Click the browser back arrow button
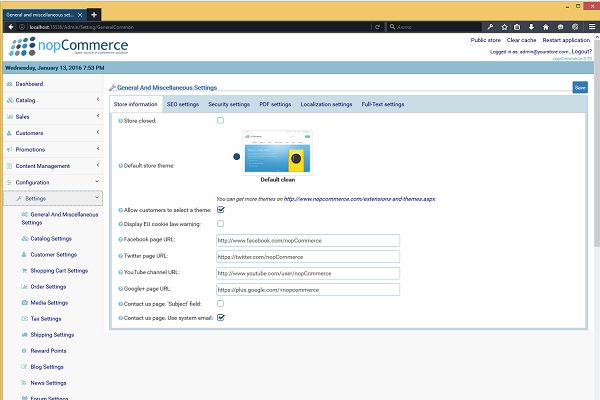 coord(9,27)
